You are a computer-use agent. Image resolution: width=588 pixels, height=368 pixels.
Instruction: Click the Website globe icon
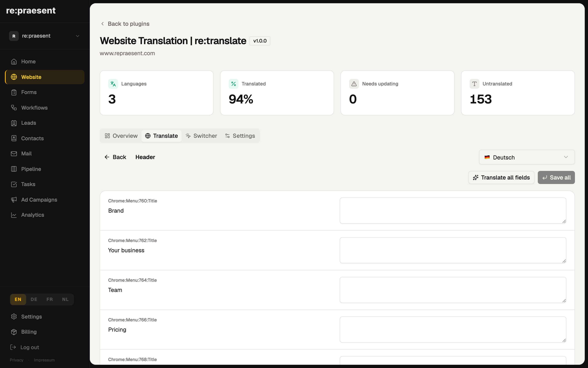pos(14,77)
